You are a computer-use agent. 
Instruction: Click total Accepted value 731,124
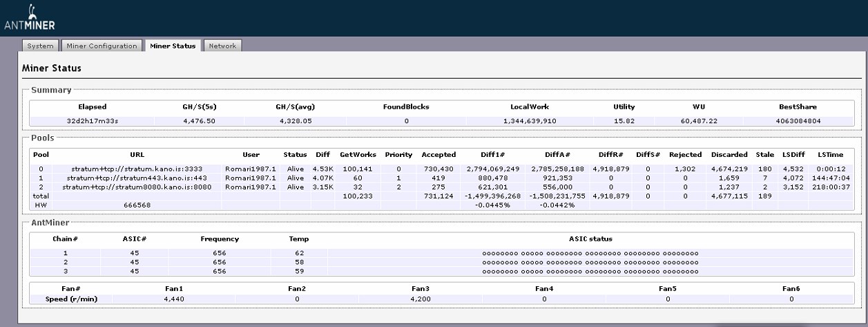click(x=438, y=196)
